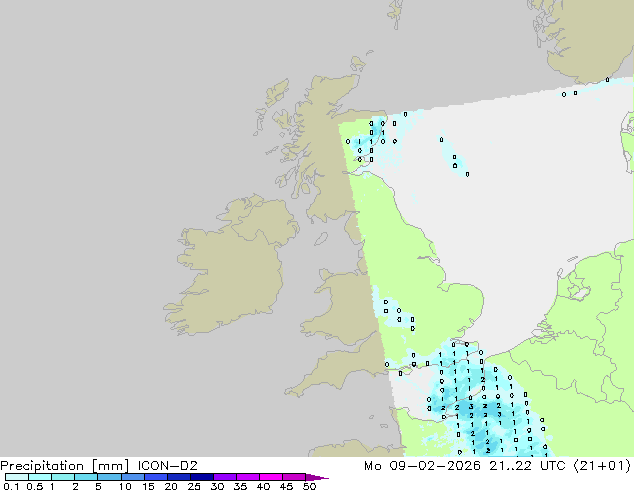Click the 1–2 mm legend color swatch
The image size is (634, 490).
(x=63, y=477)
